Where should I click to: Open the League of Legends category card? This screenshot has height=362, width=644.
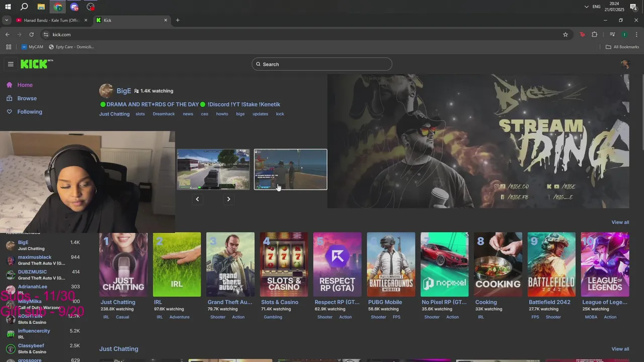point(605,264)
